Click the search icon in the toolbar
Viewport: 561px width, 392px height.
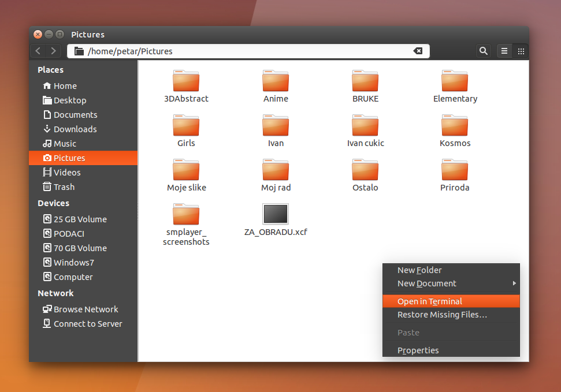(x=484, y=51)
